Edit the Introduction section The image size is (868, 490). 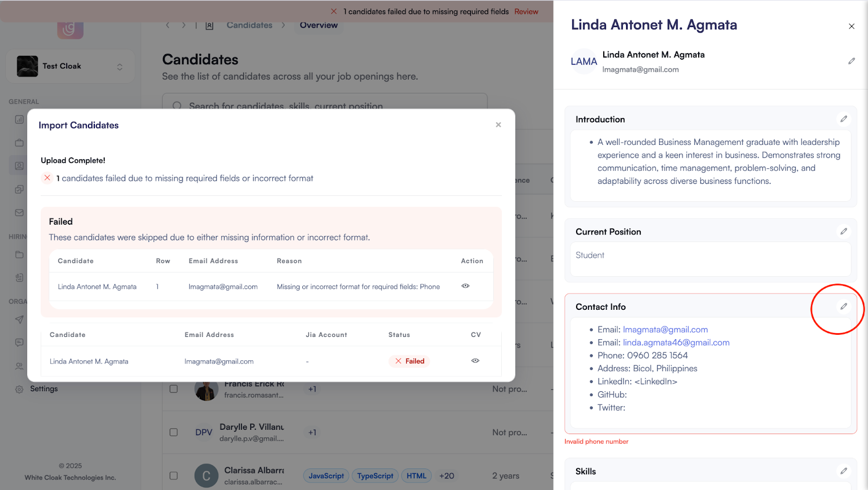844,119
